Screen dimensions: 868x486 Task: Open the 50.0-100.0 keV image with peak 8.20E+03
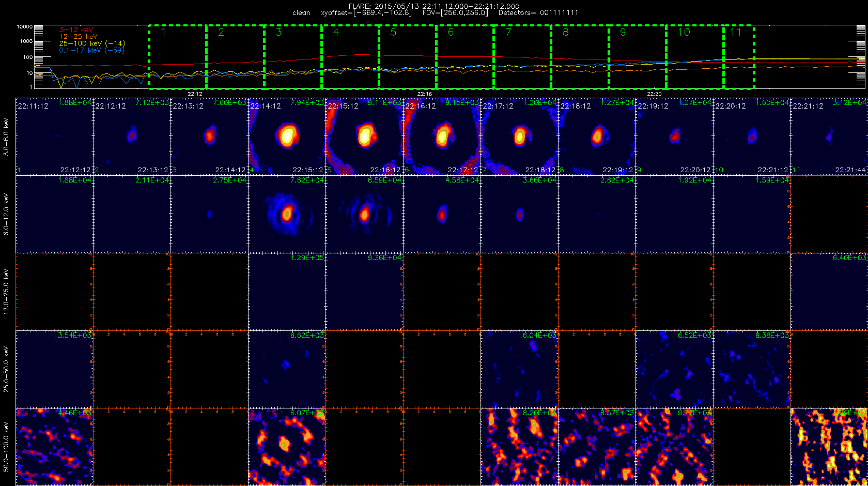[519, 447]
